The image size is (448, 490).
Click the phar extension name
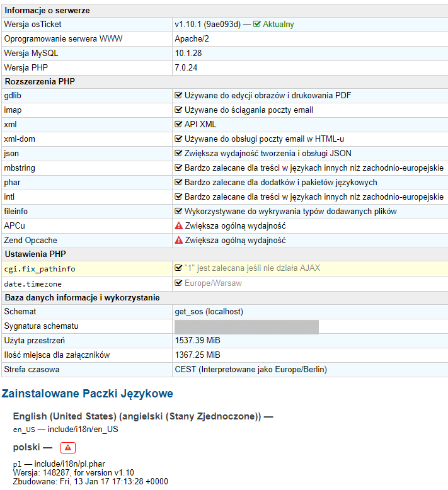point(12,183)
